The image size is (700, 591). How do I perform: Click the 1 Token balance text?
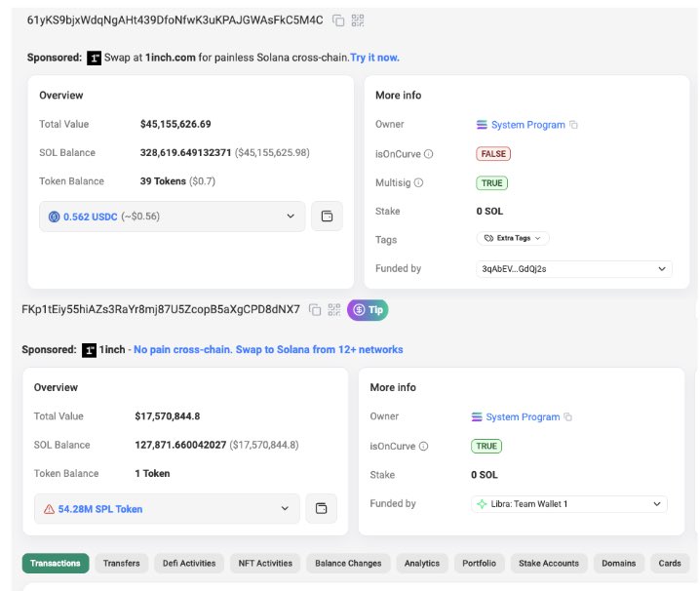152,474
